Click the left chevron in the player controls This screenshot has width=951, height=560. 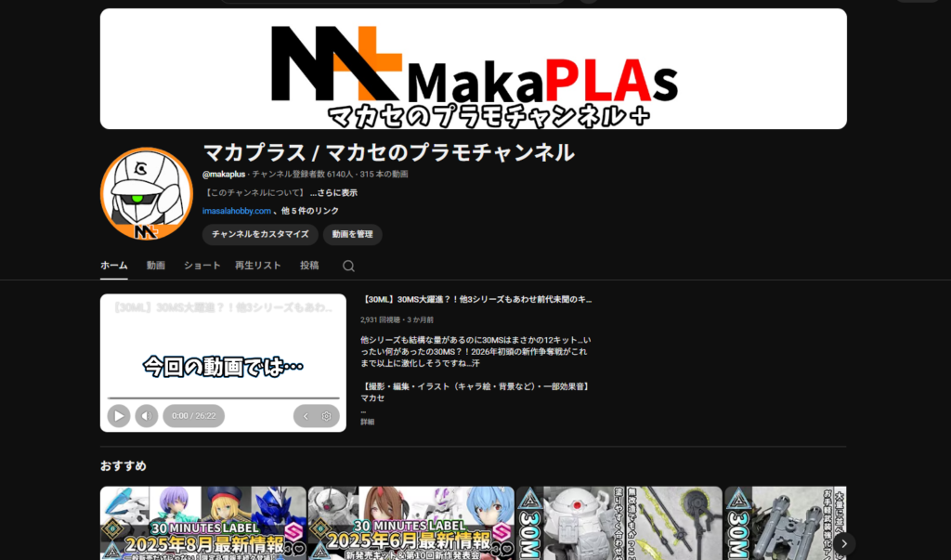click(x=306, y=416)
